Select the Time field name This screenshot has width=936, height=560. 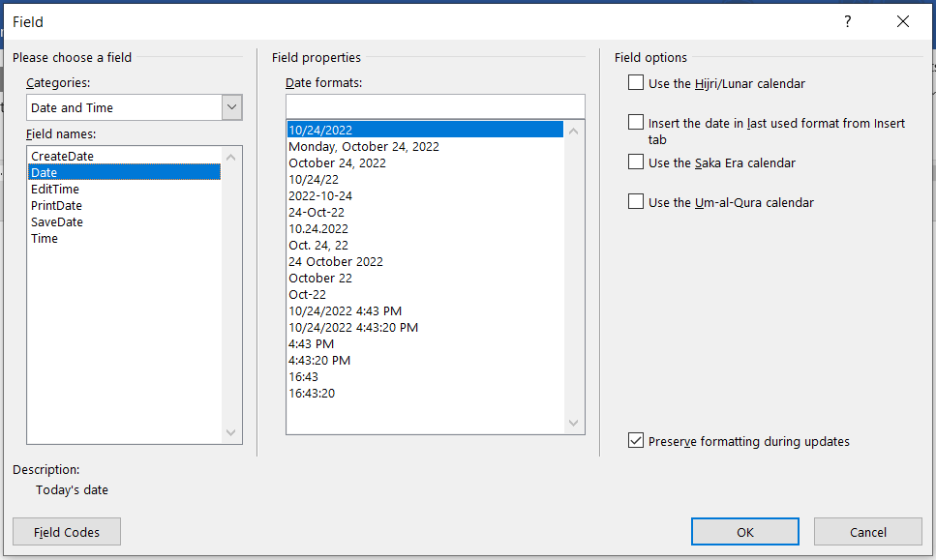(x=45, y=238)
